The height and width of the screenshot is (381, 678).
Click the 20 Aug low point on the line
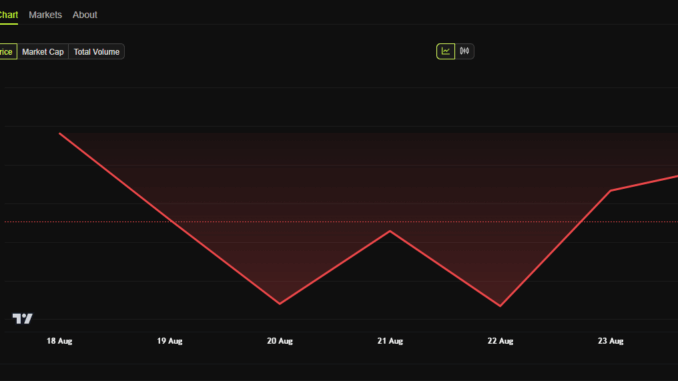coord(280,304)
